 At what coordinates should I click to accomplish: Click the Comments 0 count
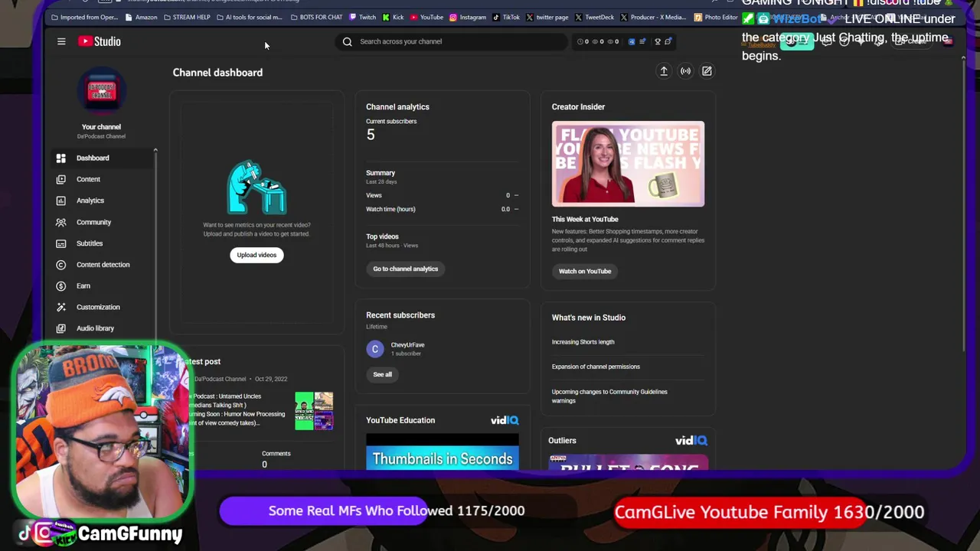coord(264,464)
